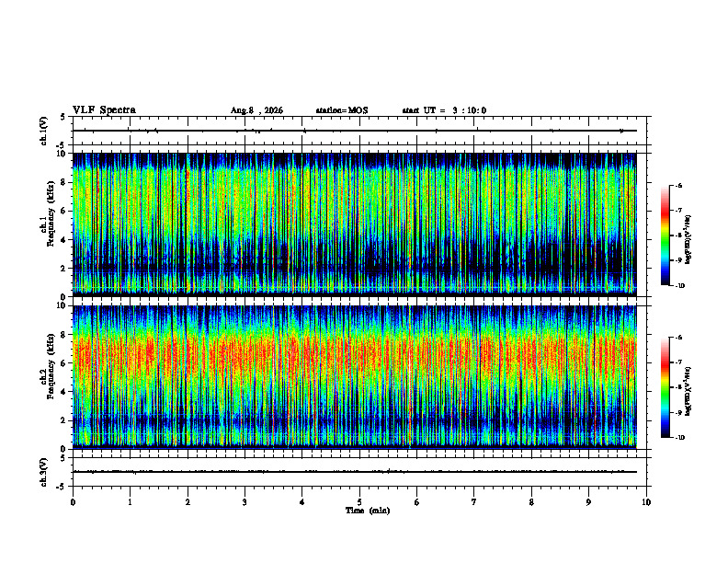The width and height of the screenshot is (728, 563).
Task: Select the "ch.3(V)" waveform axis label
Action: 44,472
